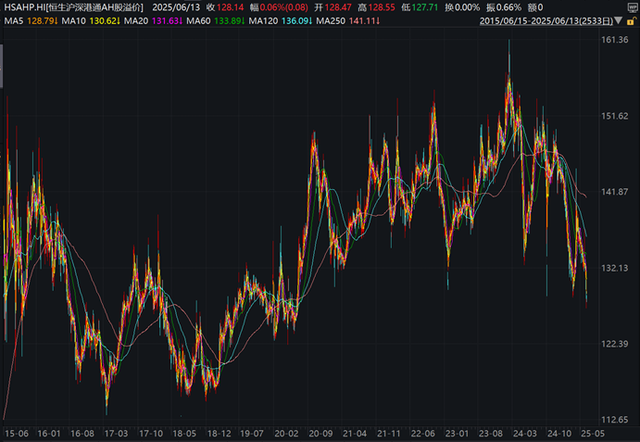Screen dimensions: 640x442
Task: Click the low price 127.71 value
Action: [x=424, y=7]
